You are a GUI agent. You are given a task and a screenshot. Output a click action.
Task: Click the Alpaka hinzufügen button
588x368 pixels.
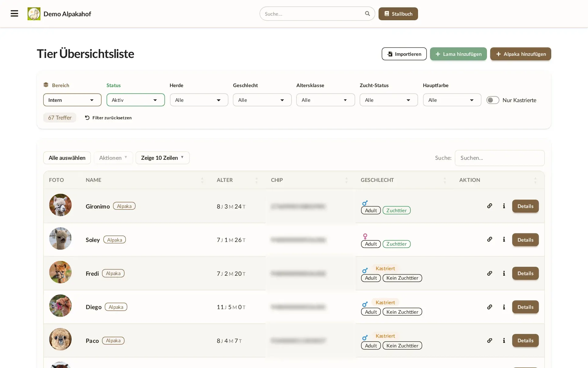point(521,54)
